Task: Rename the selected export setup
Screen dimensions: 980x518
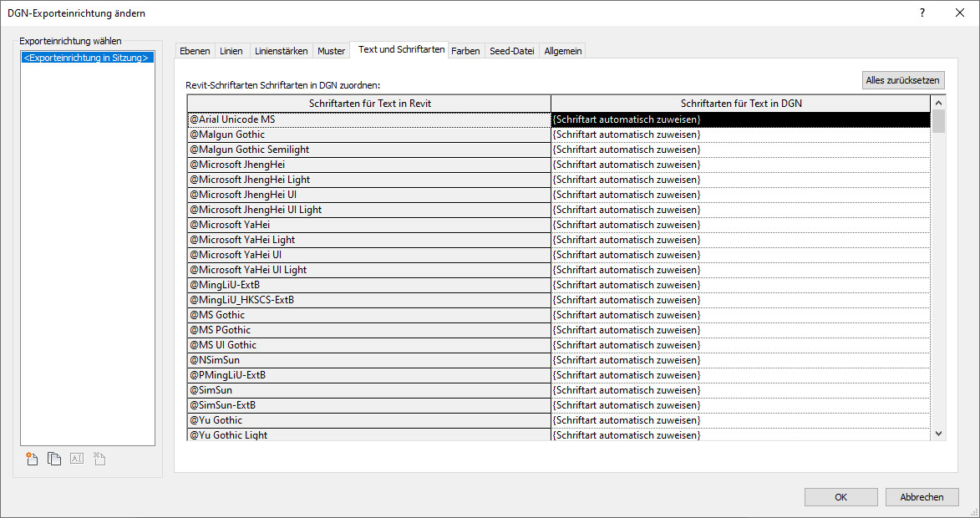Action: pos(77,459)
